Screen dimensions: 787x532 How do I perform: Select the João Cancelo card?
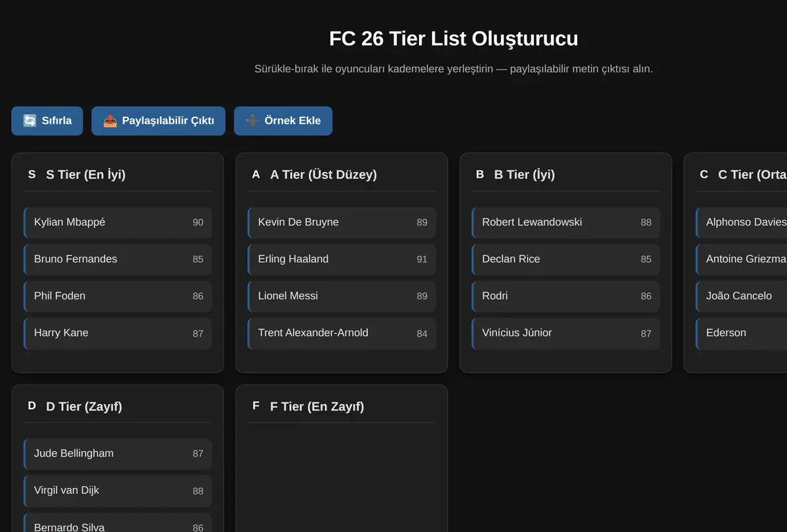click(x=742, y=296)
